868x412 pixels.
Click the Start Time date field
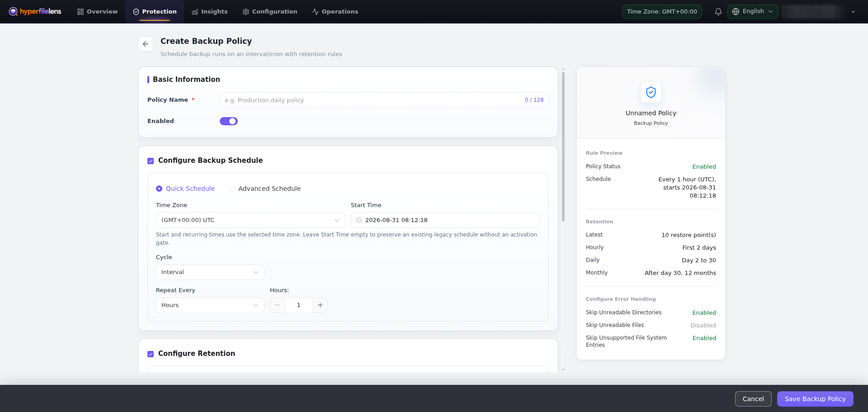(x=445, y=220)
